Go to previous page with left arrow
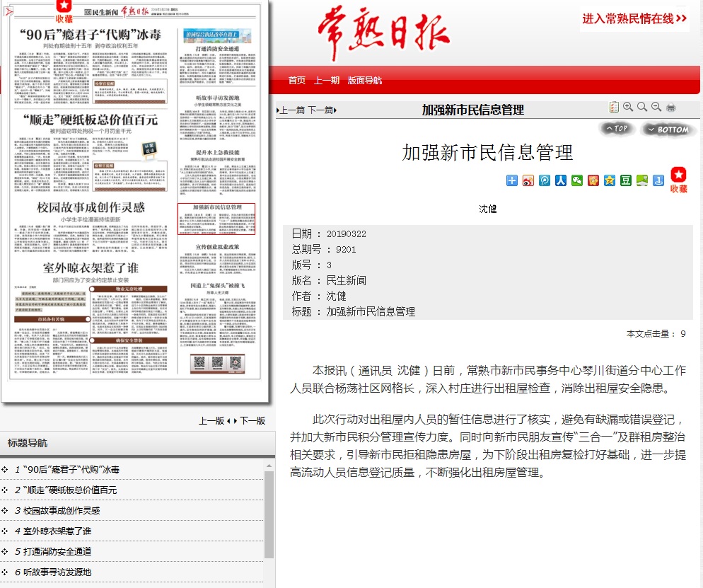The image size is (703, 588). pos(228,421)
